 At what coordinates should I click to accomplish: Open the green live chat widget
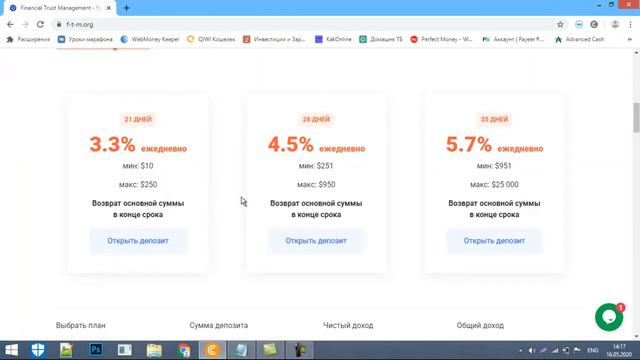coord(609,317)
